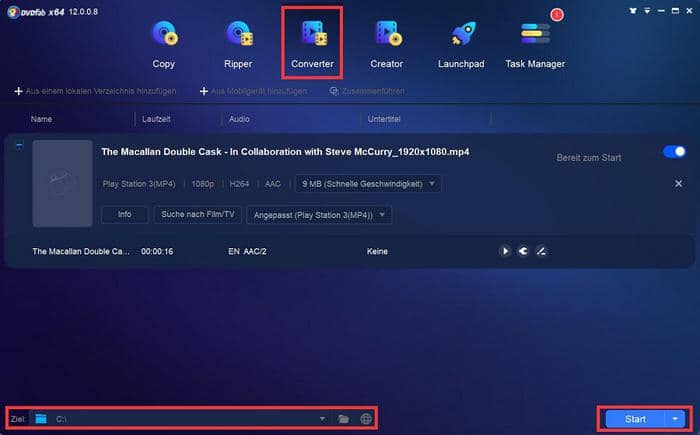
Task: Click the Zusammenführen merge button
Action: click(367, 91)
